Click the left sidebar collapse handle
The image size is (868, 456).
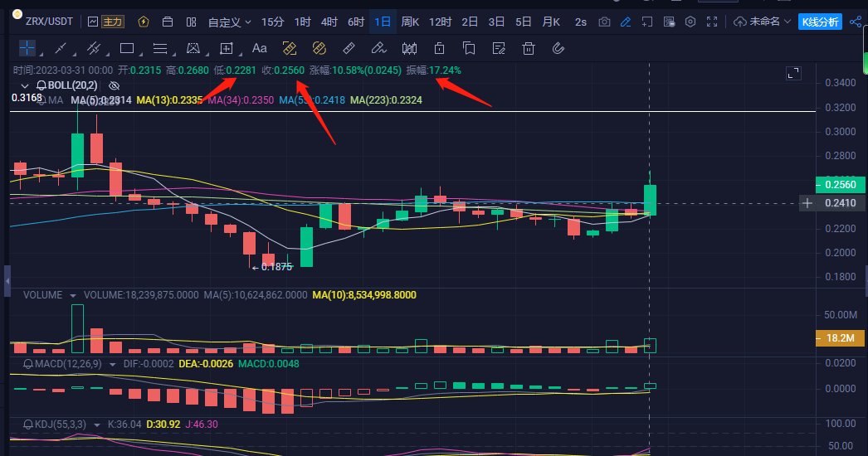[7, 281]
